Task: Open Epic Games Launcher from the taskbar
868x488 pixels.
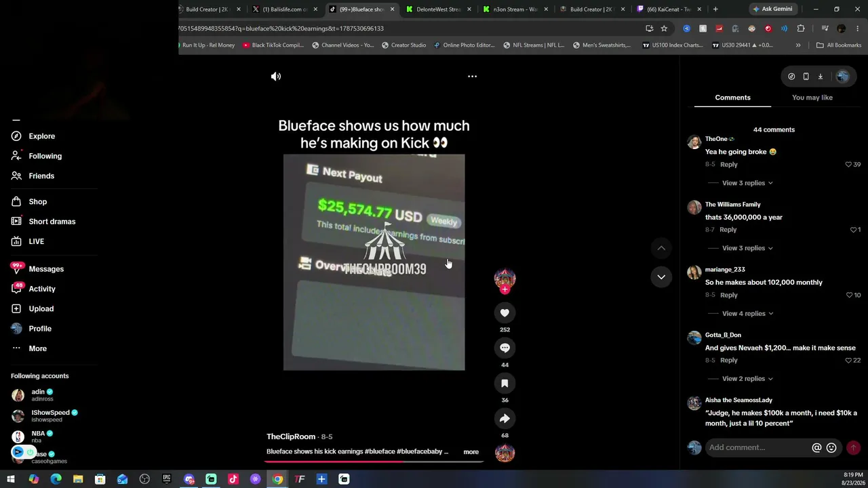Action: click(167, 479)
